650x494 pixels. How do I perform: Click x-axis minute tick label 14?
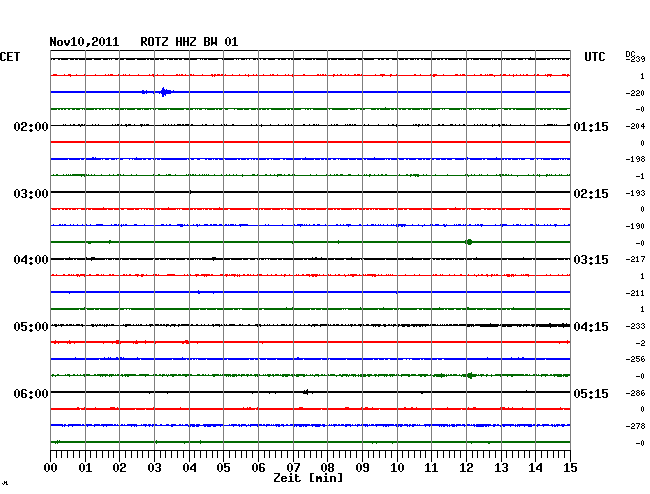click(x=535, y=468)
